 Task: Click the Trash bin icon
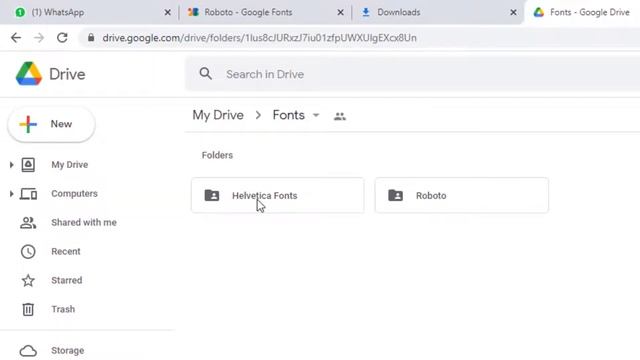[28, 309]
